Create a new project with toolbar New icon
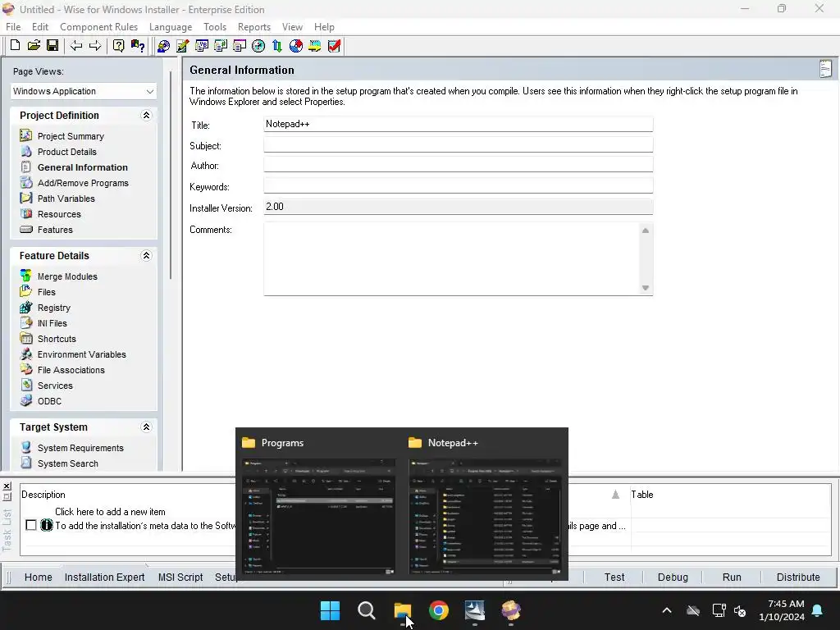840x630 pixels. pyautogui.click(x=15, y=46)
